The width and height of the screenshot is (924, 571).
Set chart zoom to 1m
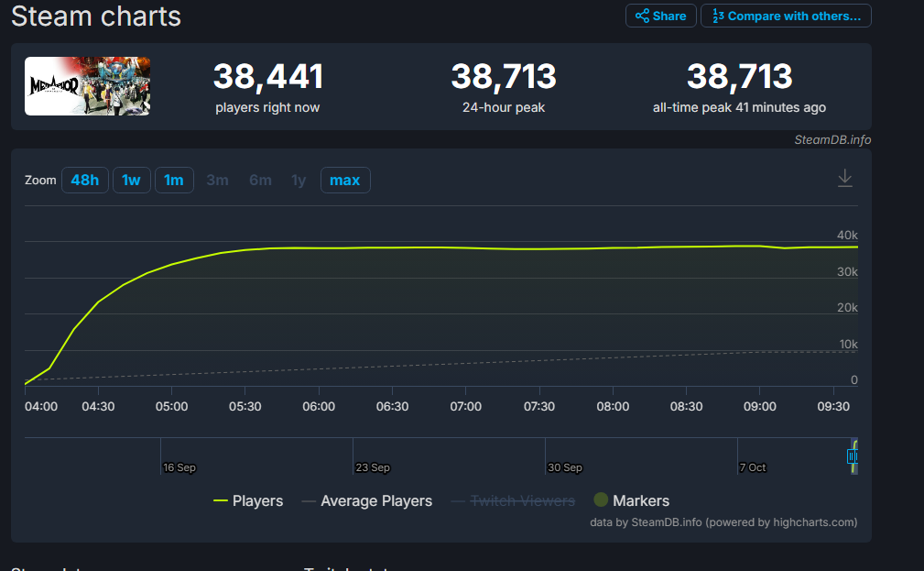coord(174,180)
